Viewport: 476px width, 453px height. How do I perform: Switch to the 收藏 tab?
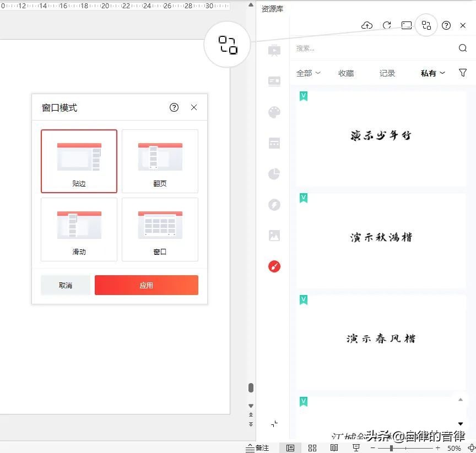[346, 73]
